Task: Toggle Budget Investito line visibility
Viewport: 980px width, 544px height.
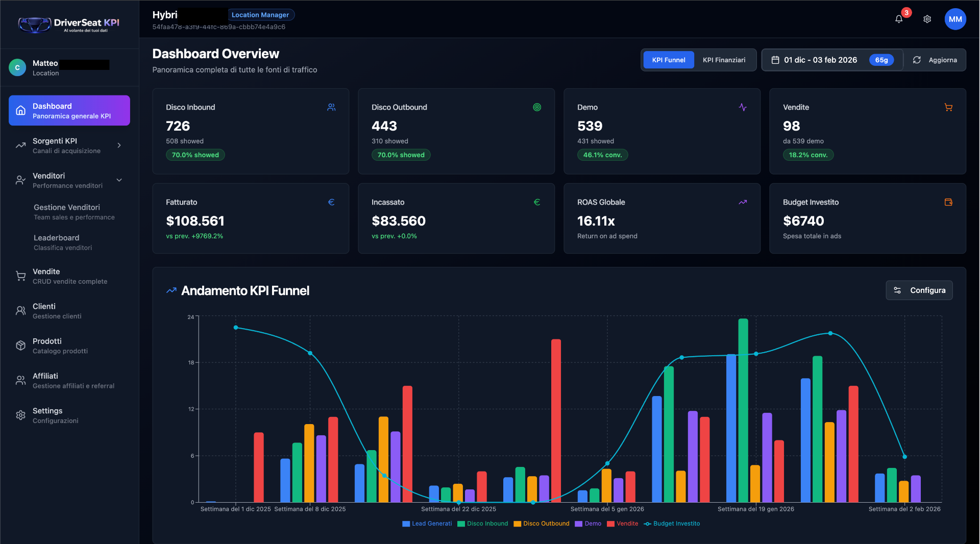Action: (x=672, y=524)
